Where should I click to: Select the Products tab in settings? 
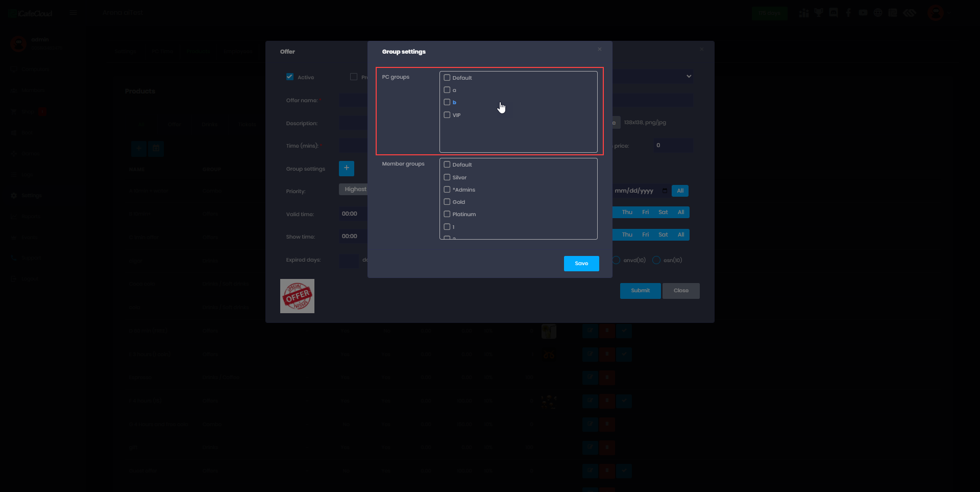pyautogui.click(x=199, y=51)
